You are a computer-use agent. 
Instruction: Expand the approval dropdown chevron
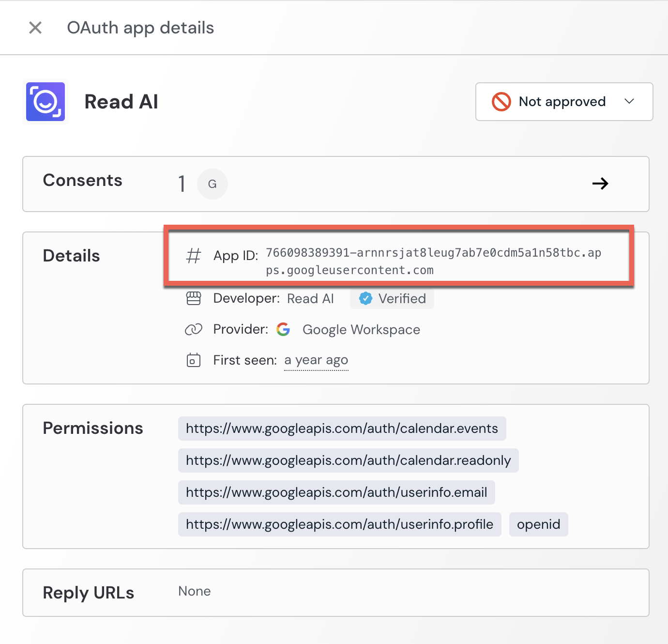[x=629, y=101]
